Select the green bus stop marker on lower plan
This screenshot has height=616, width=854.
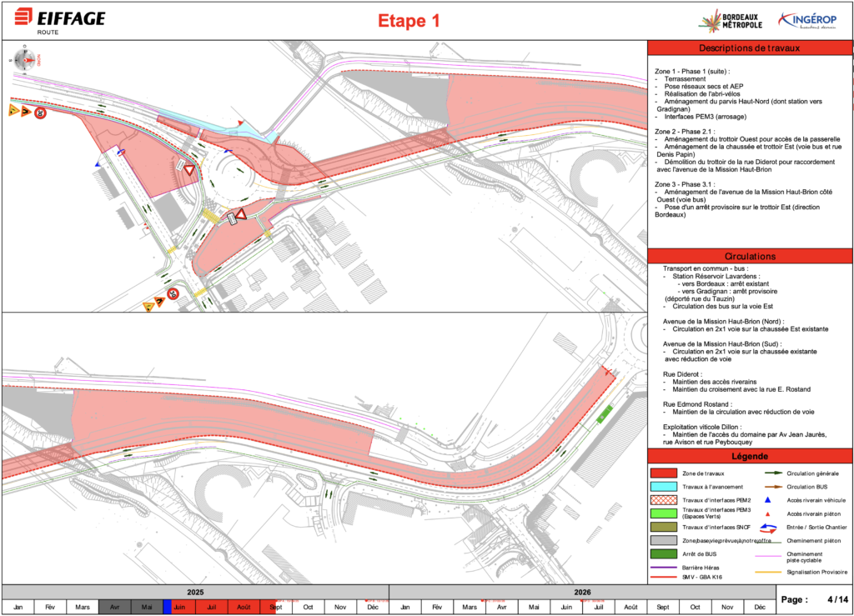pos(604,414)
